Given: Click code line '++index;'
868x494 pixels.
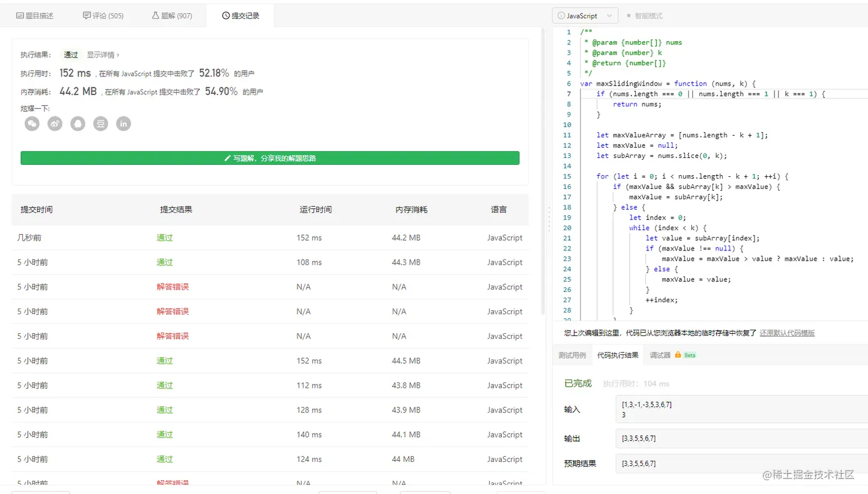Looking at the screenshot, I should 661,300.
